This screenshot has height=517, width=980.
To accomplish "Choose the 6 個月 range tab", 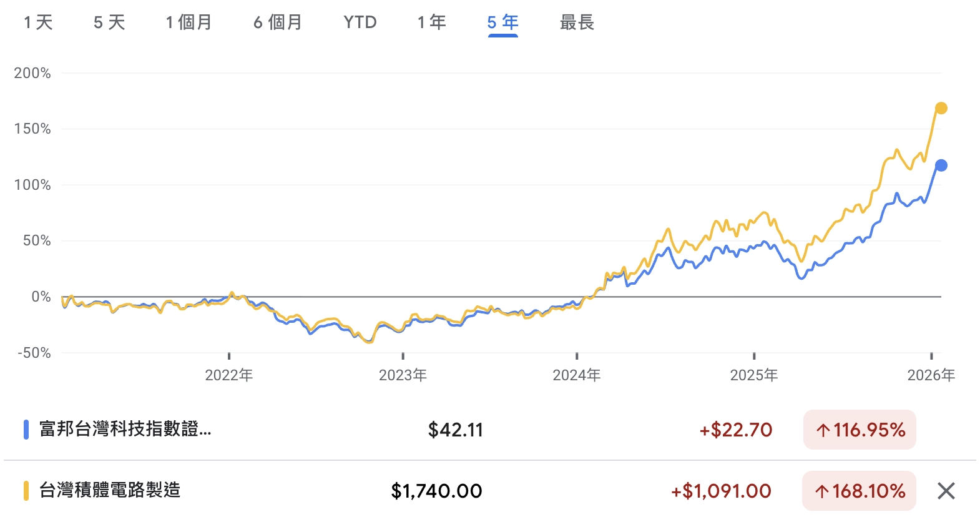I will tap(277, 22).
